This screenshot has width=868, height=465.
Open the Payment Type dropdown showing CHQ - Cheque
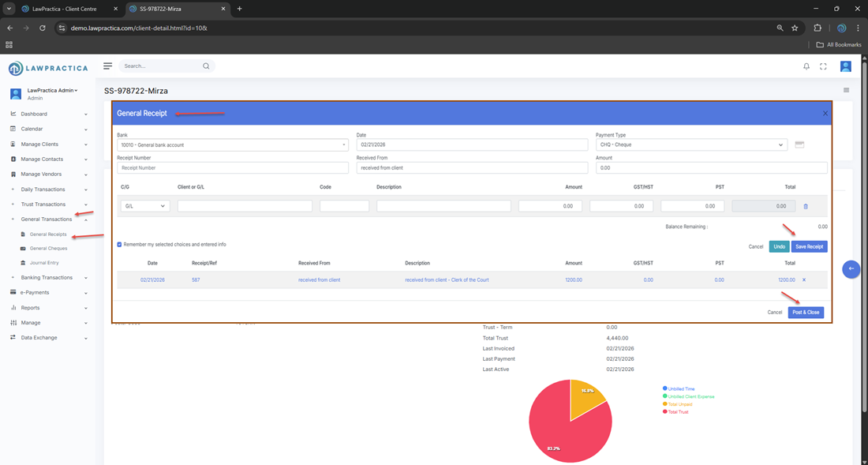690,145
